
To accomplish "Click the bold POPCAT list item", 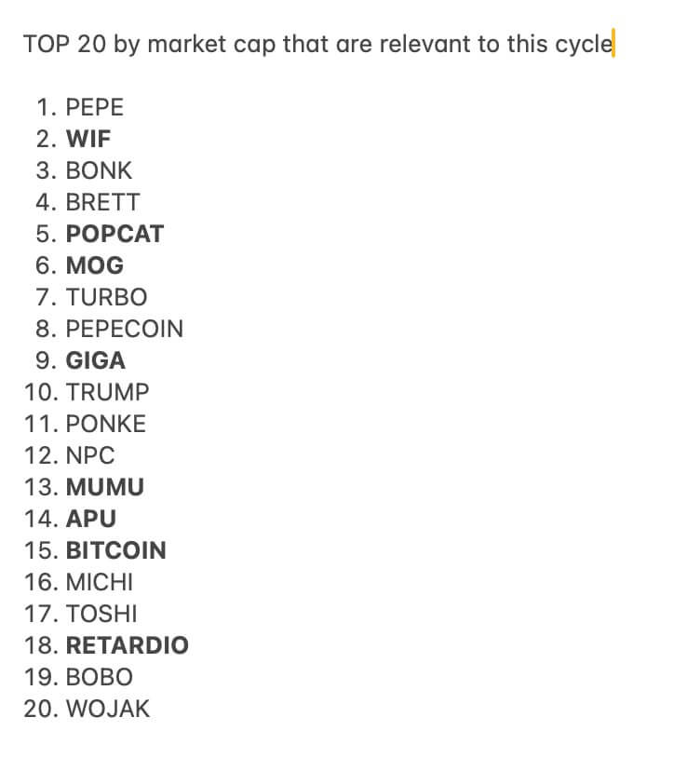I will point(114,234).
